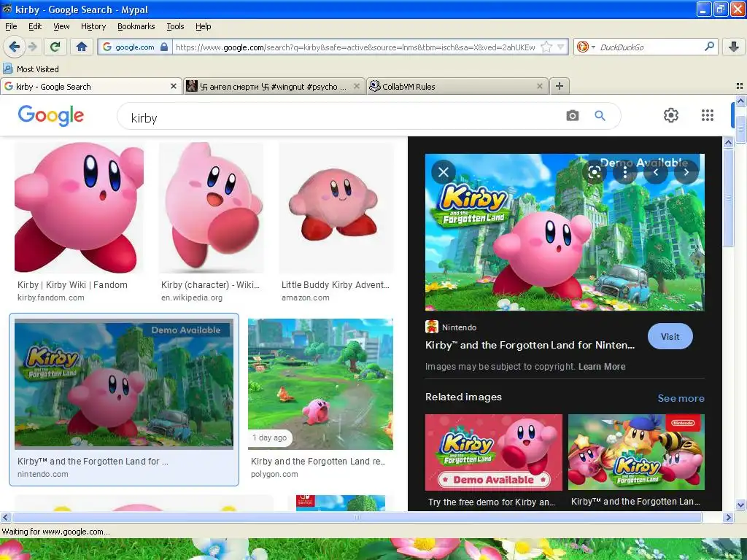
Task: Open Google quick settings gear
Action: point(671,115)
